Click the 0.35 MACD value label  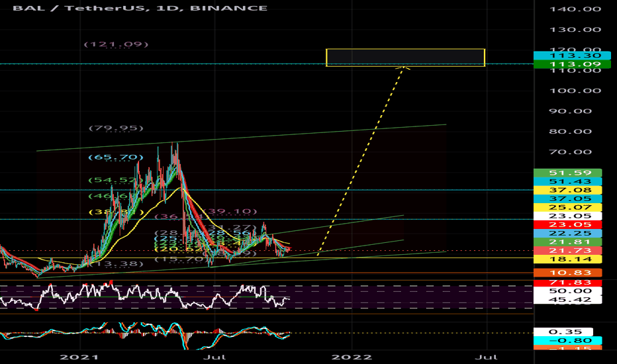tap(563, 332)
